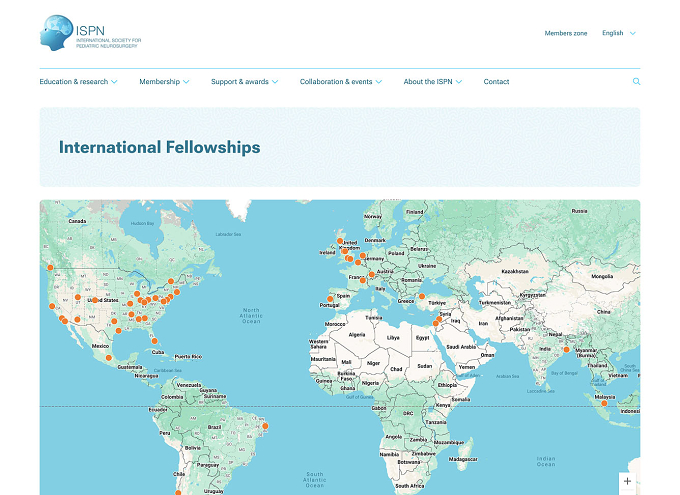Select fellowship marker in Florida
Viewport: 680px width, 495px height.
click(x=154, y=341)
